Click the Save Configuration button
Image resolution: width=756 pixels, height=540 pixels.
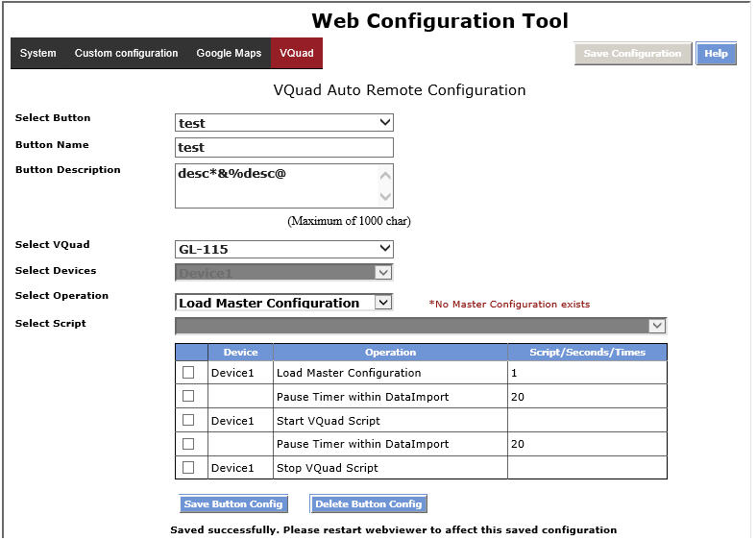(633, 54)
